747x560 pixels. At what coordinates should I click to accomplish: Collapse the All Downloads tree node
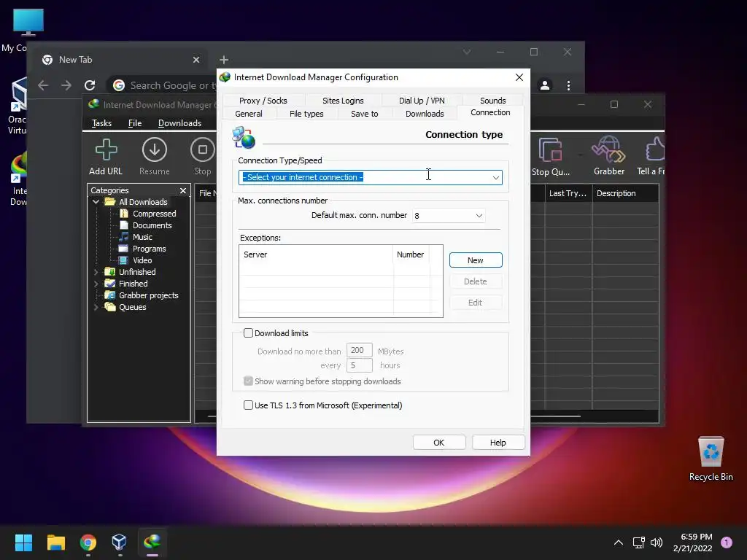pyautogui.click(x=96, y=202)
